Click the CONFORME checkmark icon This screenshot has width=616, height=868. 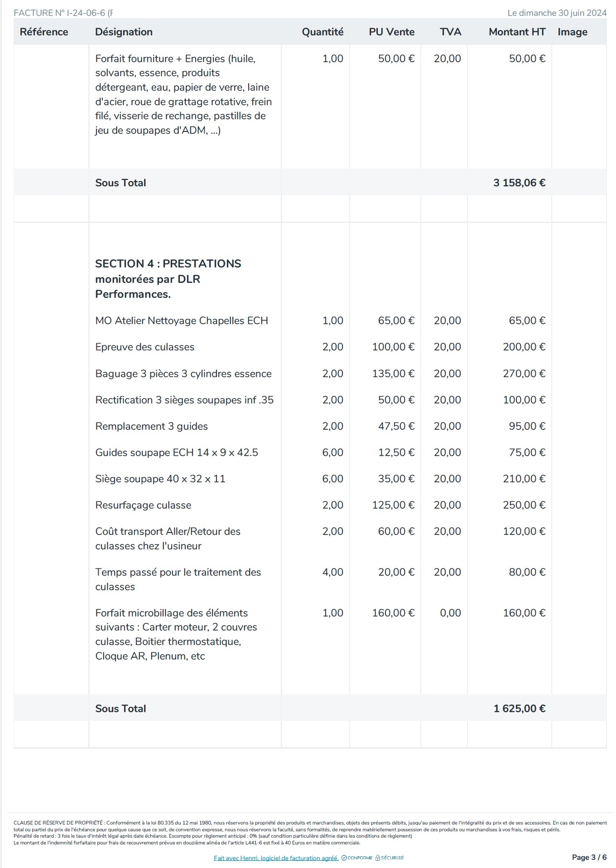coord(344,858)
